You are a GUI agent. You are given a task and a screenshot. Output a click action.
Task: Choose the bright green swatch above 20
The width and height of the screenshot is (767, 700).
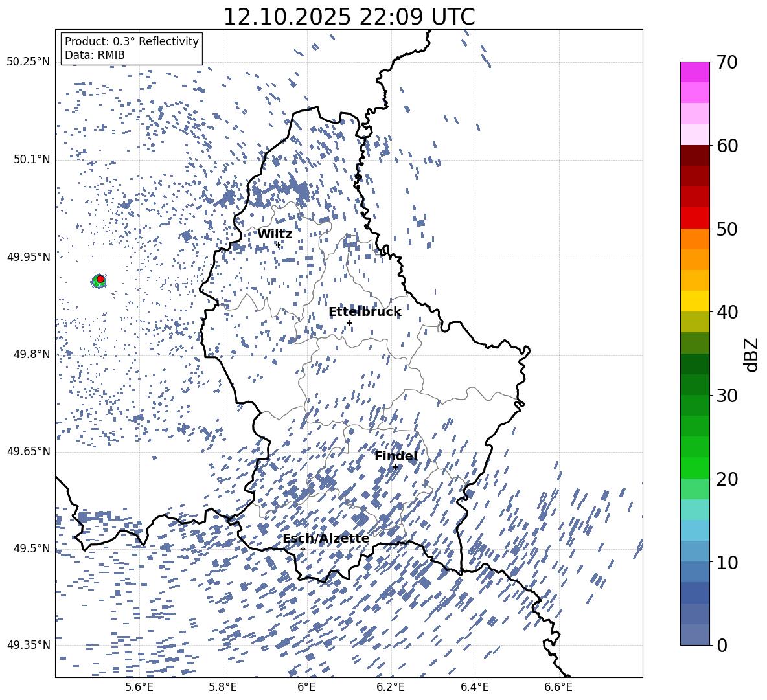694,468
